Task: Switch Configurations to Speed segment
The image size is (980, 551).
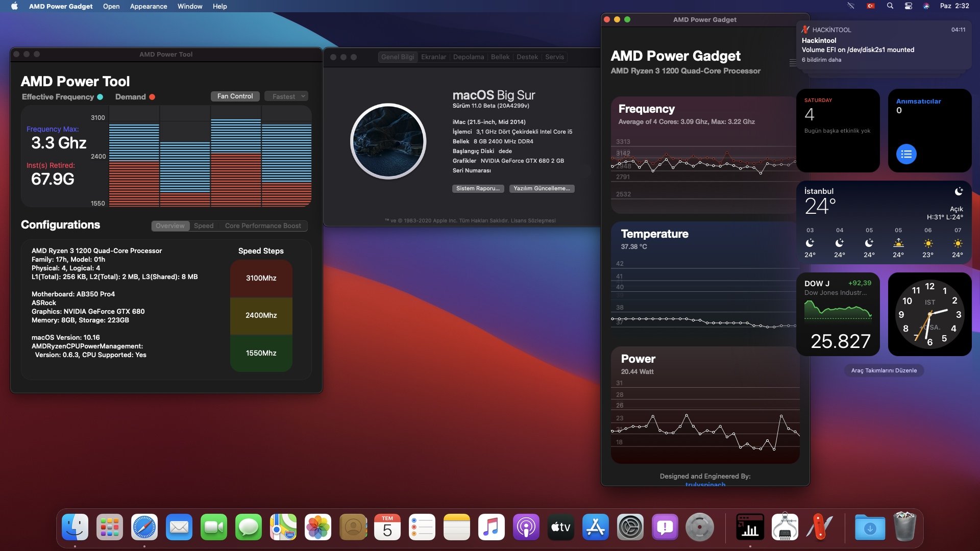Action: [x=204, y=226]
